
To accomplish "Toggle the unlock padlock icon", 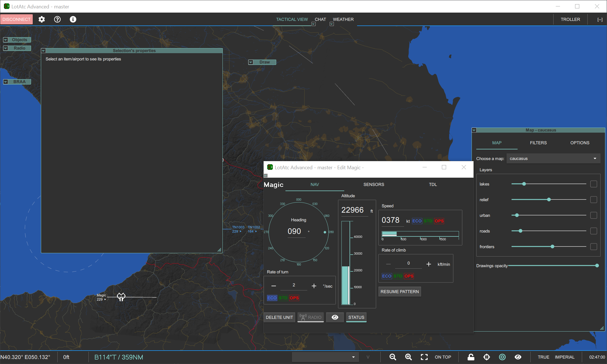I will (x=471, y=357).
